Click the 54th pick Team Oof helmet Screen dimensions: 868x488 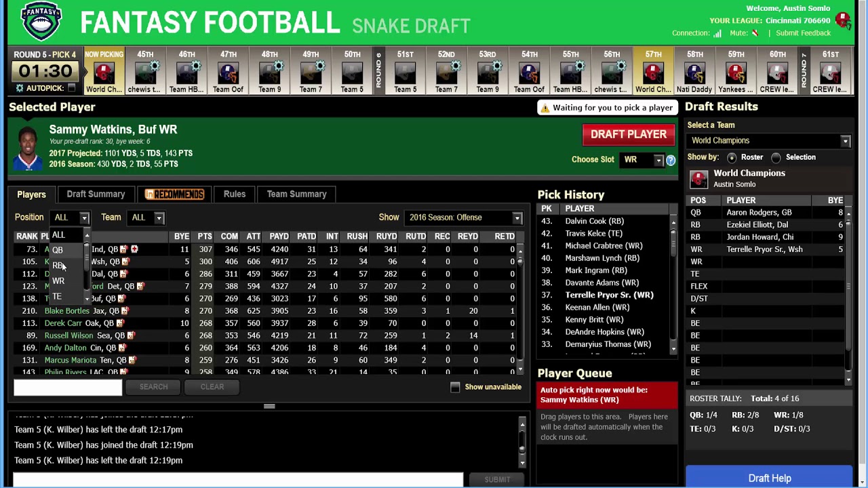[x=529, y=73]
